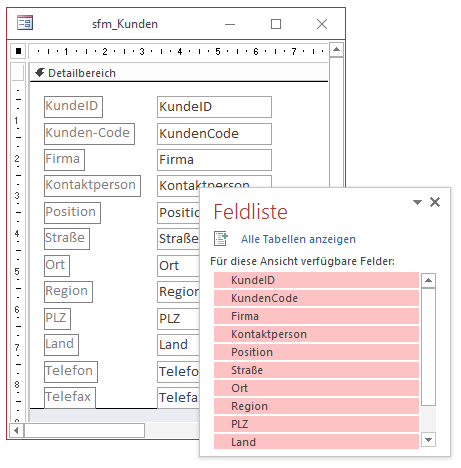Select the Kunden-Code label control
The width and height of the screenshot is (461, 468).
[89, 134]
